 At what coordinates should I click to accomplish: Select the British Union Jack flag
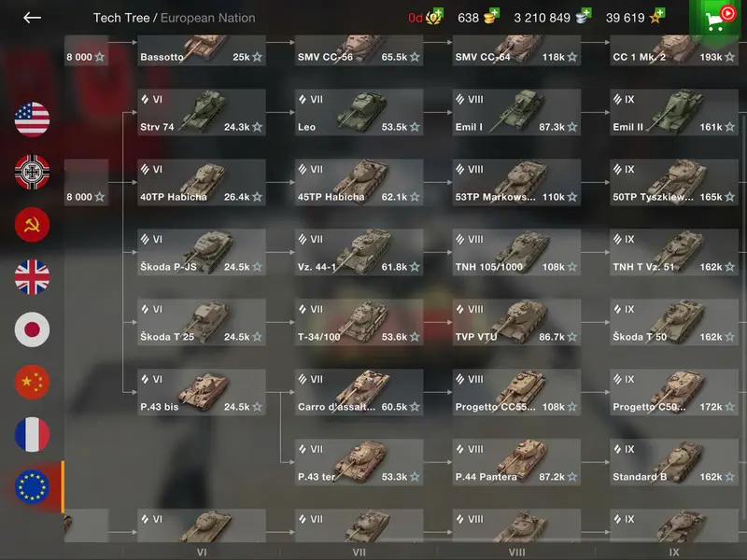tap(32, 277)
